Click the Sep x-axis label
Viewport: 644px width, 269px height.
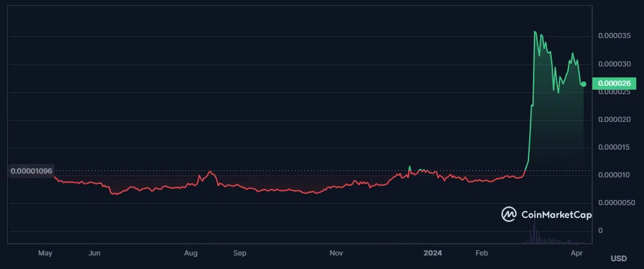click(239, 253)
